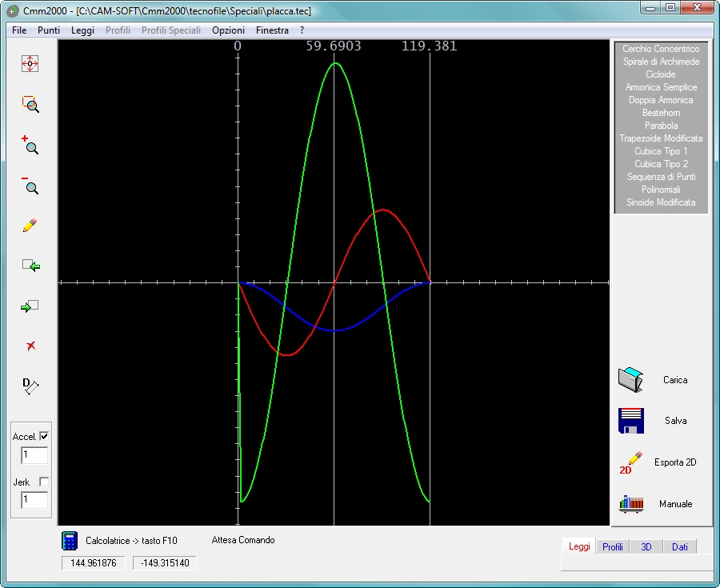Select Spirale di Archimede law
720x588 pixels.
[x=661, y=62]
